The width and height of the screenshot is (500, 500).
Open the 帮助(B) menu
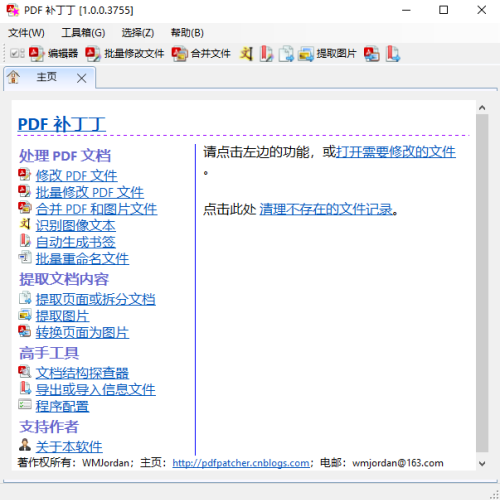tap(187, 33)
